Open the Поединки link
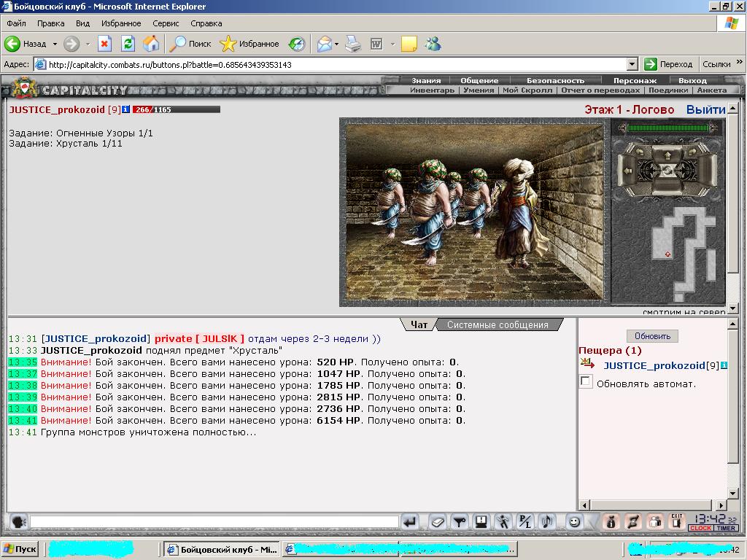Screen dimensions: 747x560 coord(668,90)
